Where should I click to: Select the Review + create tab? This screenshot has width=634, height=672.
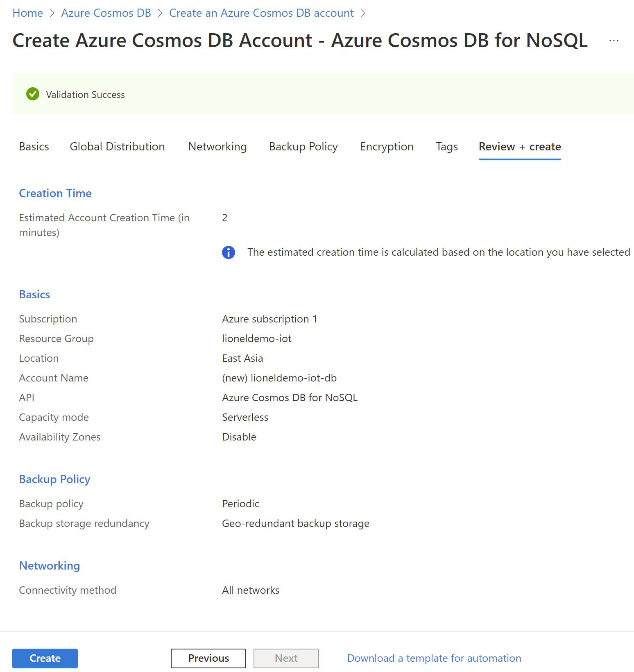tap(520, 147)
